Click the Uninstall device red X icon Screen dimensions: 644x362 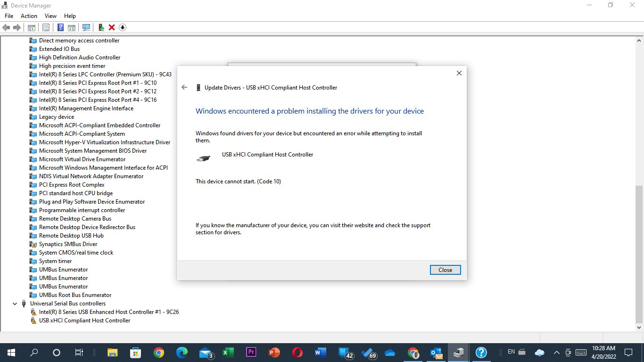point(112,27)
